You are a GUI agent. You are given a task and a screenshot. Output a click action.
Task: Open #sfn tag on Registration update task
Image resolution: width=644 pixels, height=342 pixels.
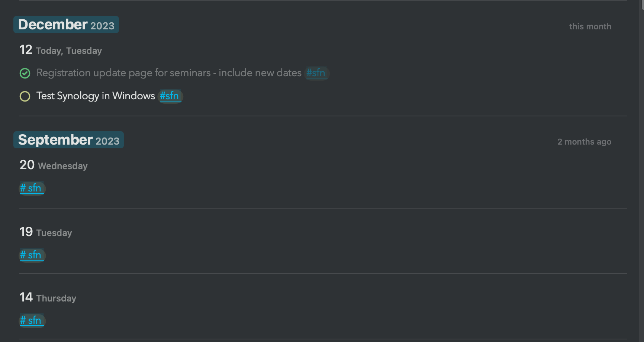(317, 73)
